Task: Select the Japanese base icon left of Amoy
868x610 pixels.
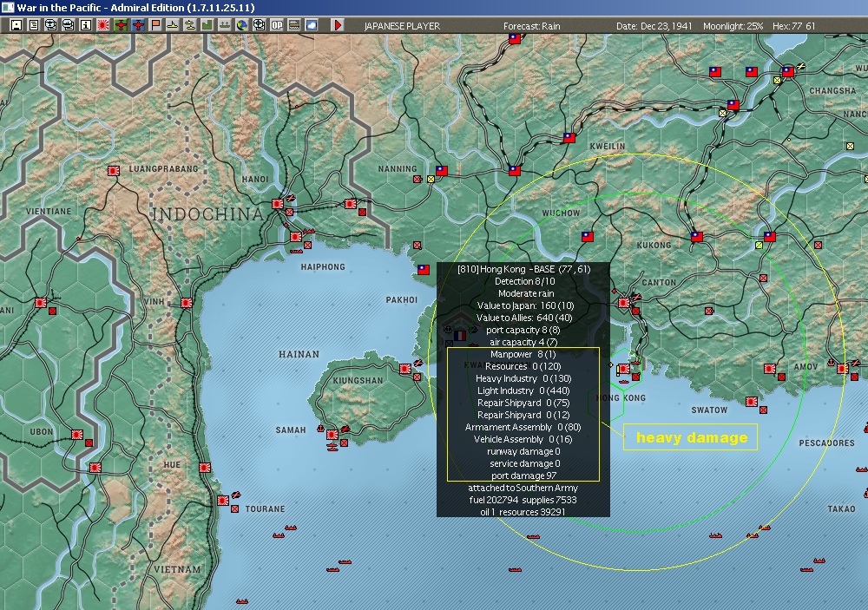Action: pos(769,369)
